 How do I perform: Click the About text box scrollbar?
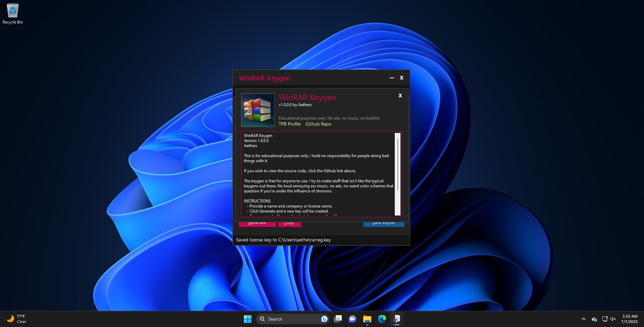[398, 174]
